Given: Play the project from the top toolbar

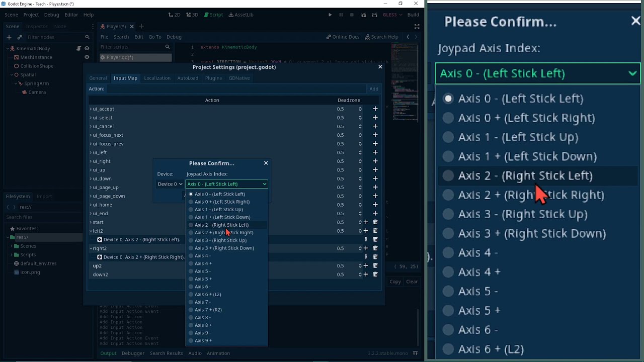Looking at the screenshot, I should click(330, 15).
